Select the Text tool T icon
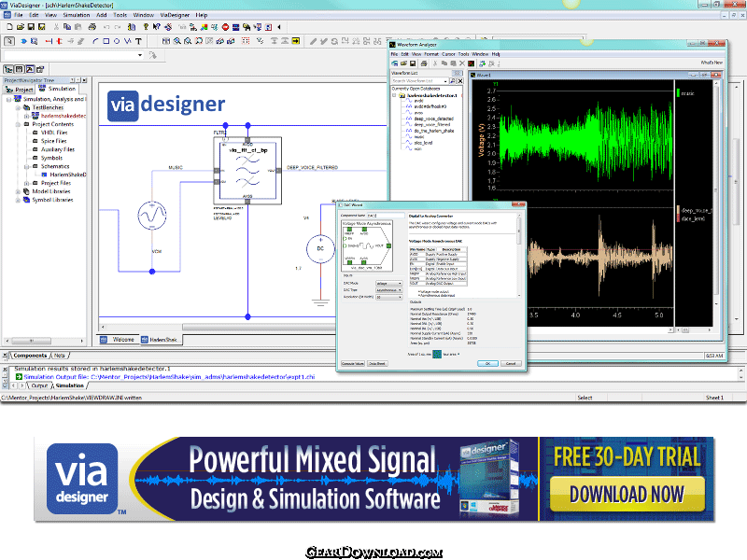 click(138, 41)
